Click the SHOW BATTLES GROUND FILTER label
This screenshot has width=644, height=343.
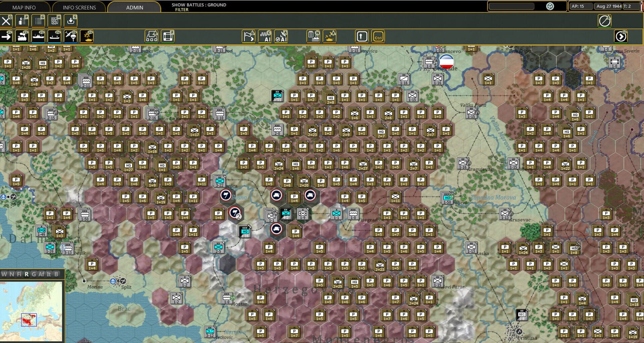tap(198, 7)
